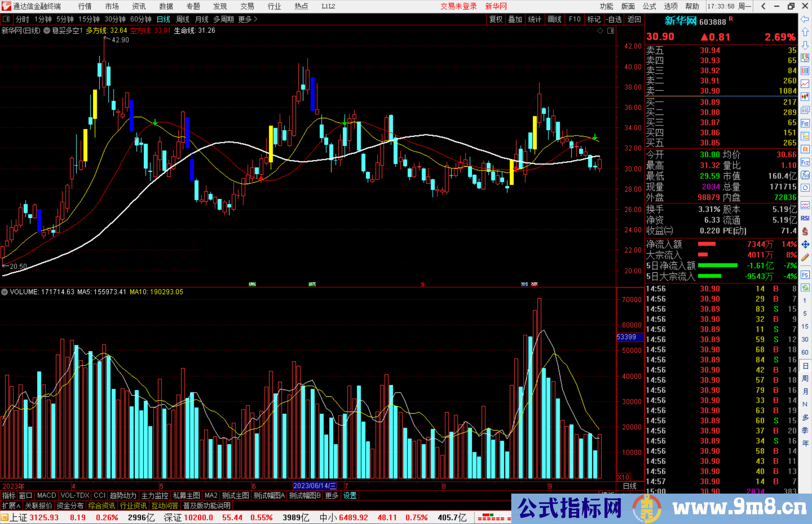Open the 更多 indicators list in bottom tabs
This screenshot has height=524, width=812.
click(332, 495)
